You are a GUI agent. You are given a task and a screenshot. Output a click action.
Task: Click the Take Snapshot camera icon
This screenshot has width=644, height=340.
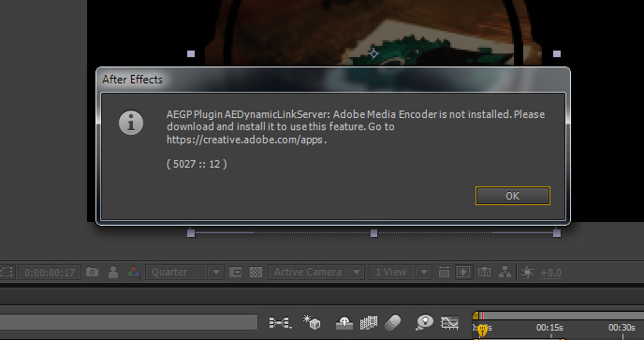point(92,273)
